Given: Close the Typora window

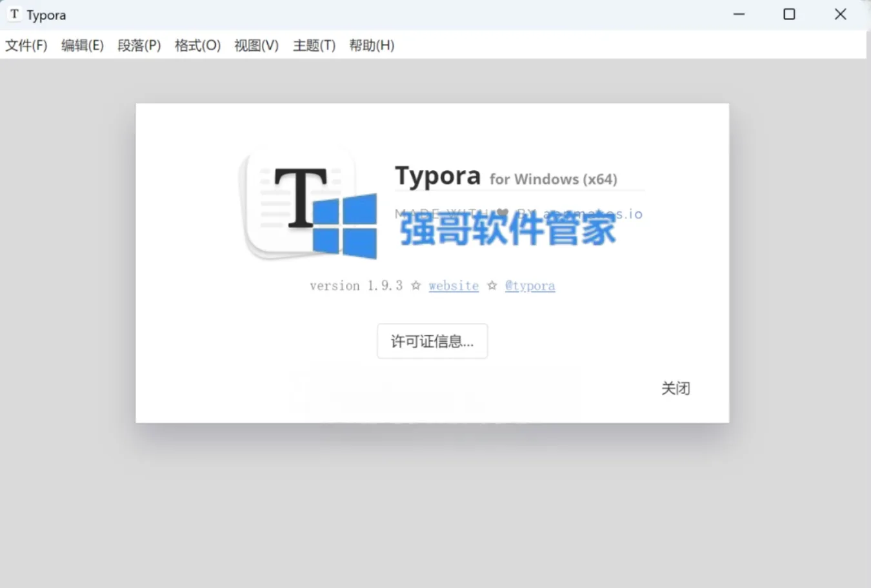Looking at the screenshot, I should point(840,14).
